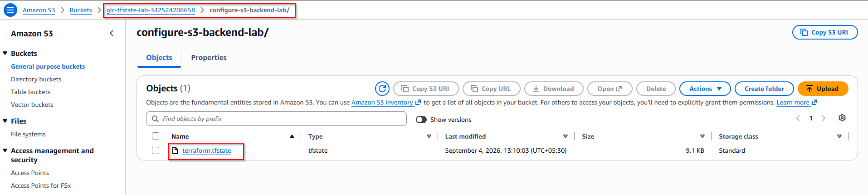
Task: Go to previous page of objects
Action: pyautogui.click(x=798, y=118)
